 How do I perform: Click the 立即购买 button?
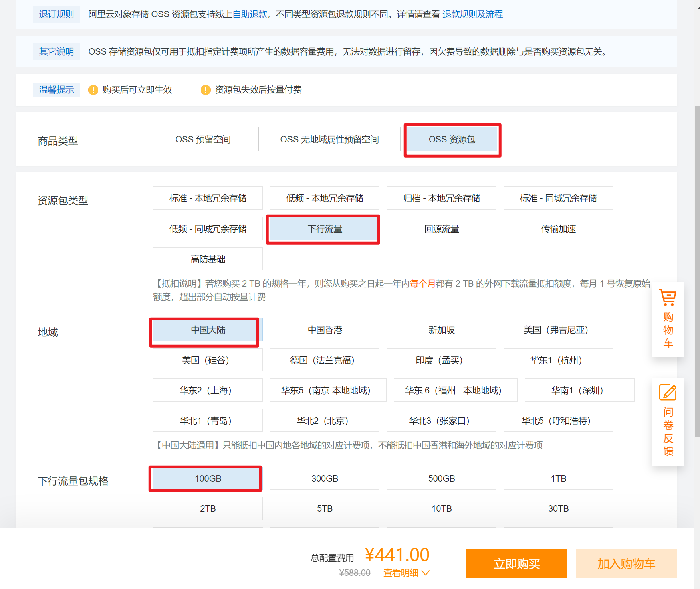click(x=517, y=564)
